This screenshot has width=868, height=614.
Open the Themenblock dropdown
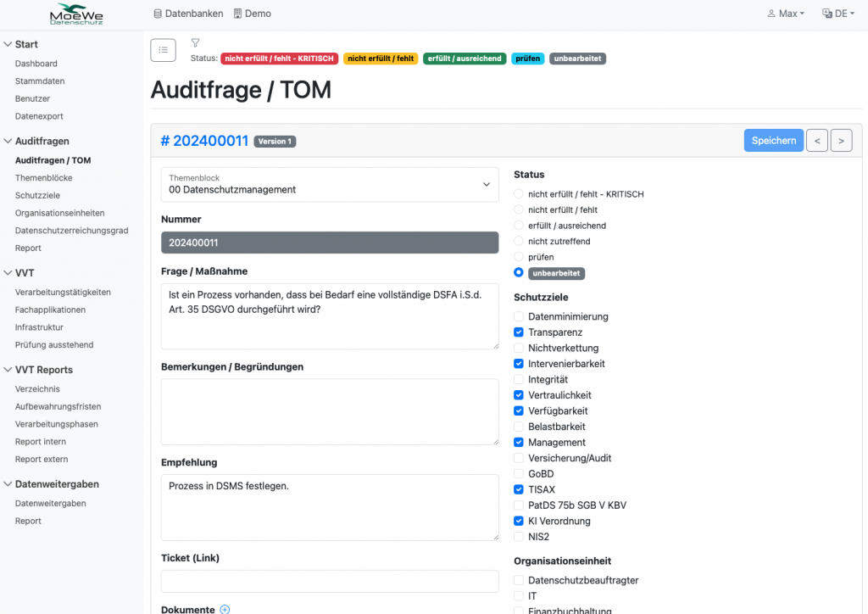click(330, 184)
